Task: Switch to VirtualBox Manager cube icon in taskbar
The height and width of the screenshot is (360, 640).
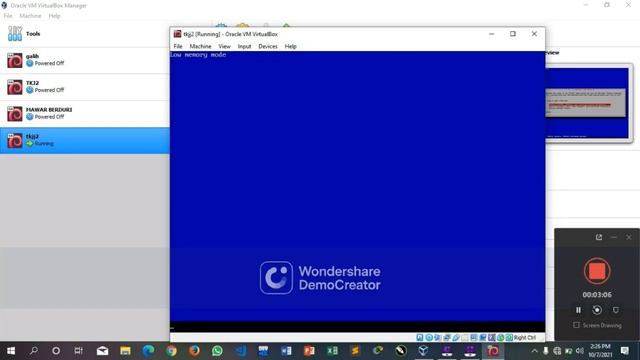Action: [423, 351]
